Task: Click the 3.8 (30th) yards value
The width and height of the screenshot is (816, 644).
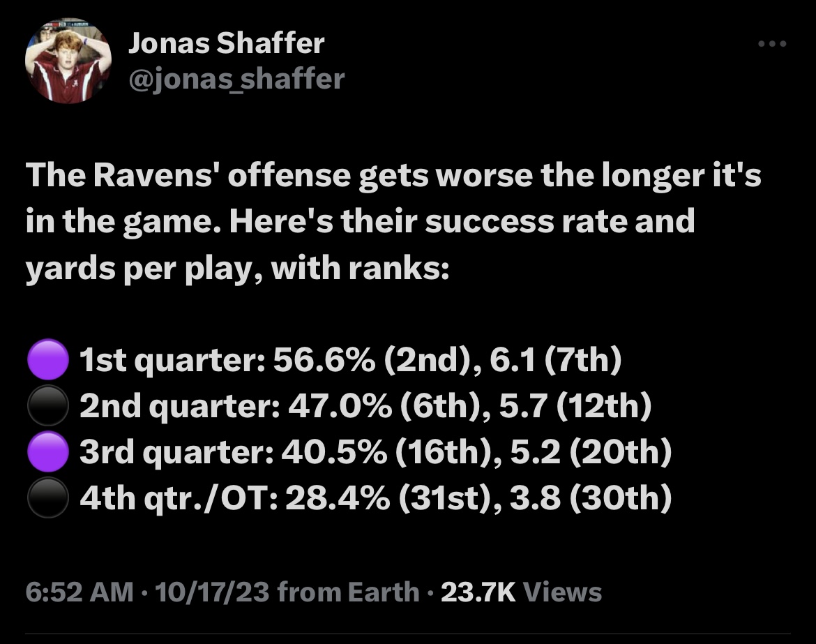Action: pos(591,498)
